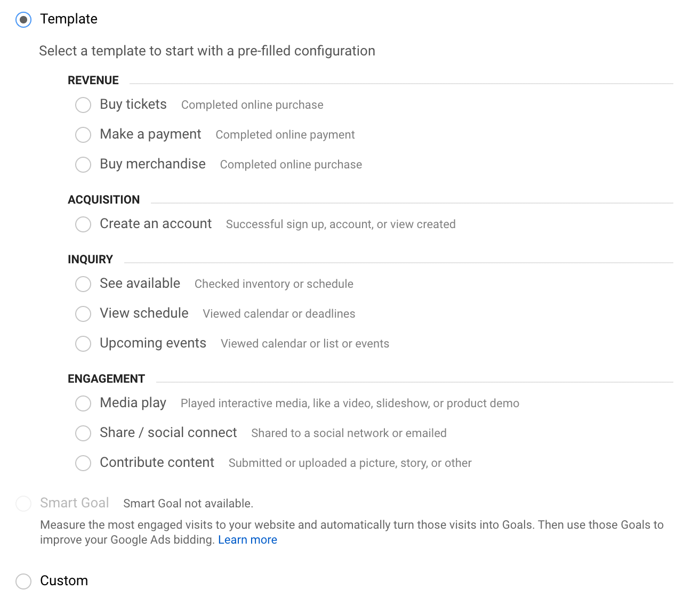
Task: Click the Media play label text
Action: pos(133,403)
